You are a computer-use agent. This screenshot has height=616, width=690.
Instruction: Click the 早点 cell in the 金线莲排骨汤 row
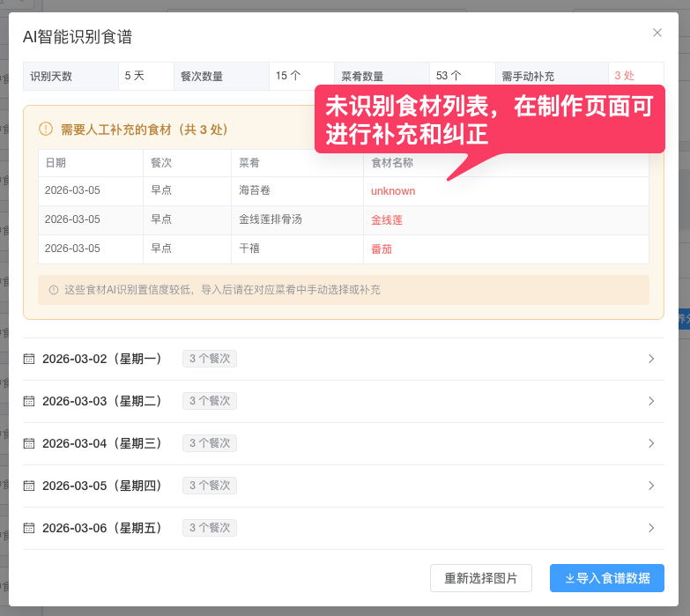tap(187, 220)
